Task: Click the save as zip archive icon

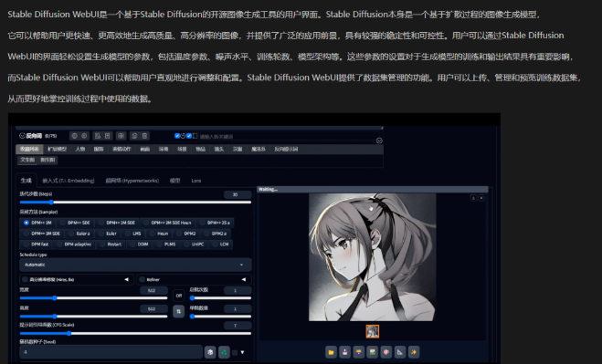Action: (x=359, y=352)
